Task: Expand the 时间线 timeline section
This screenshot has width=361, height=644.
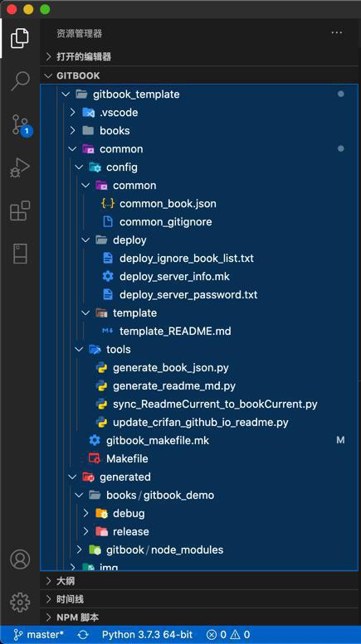Action: [200, 598]
